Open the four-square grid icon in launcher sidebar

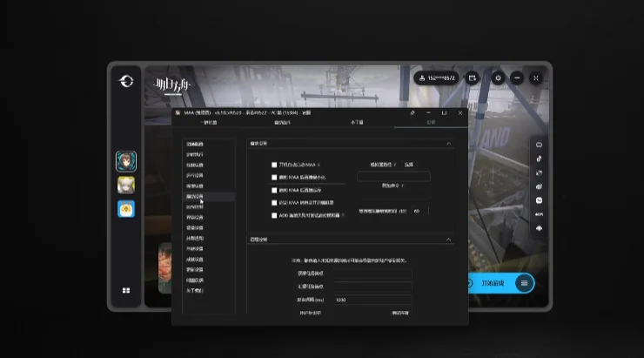point(126,291)
